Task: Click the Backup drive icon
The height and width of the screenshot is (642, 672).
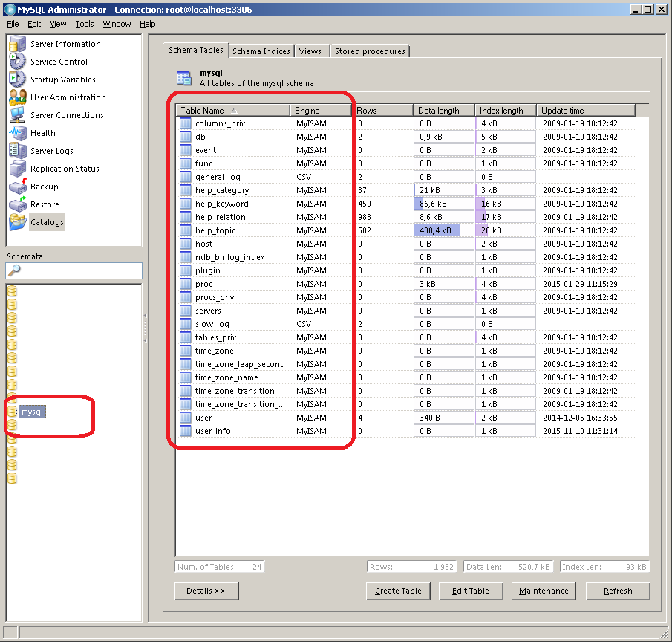Action: point(18,187)
